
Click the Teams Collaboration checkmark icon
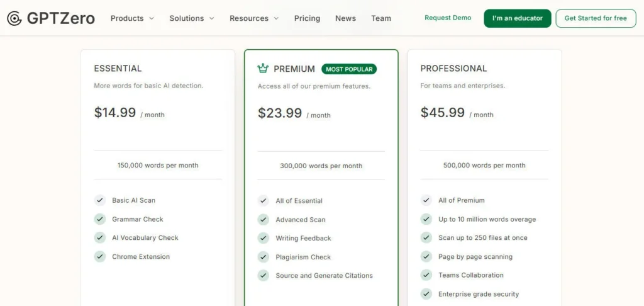426,275
